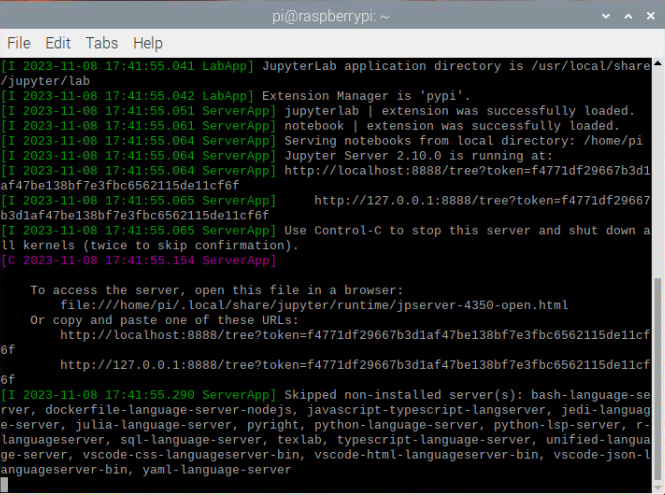The image size is (665, 495).
Task: Click the indented 127.0.0.1:8888 URL under 'copy and paste'
Action: tap(355, 365)
